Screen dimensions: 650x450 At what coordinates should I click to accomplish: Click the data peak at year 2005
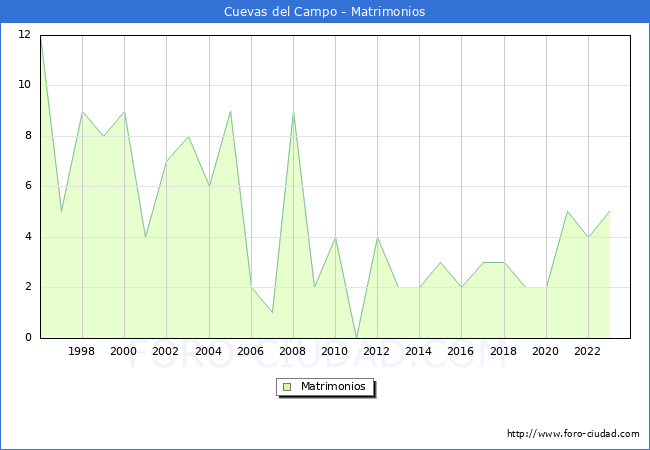tap(230, 111)
